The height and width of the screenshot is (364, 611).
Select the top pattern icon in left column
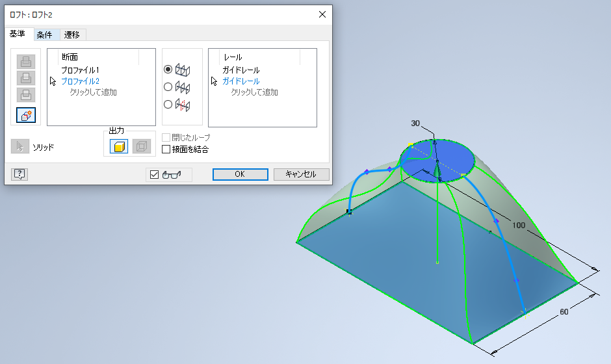tap(26, 62)
